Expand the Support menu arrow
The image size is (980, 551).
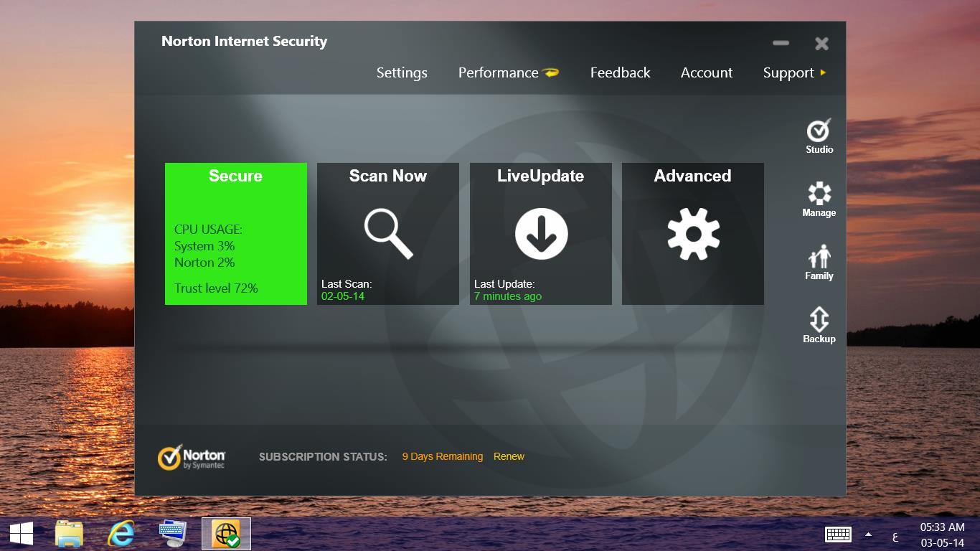point(823,72)
